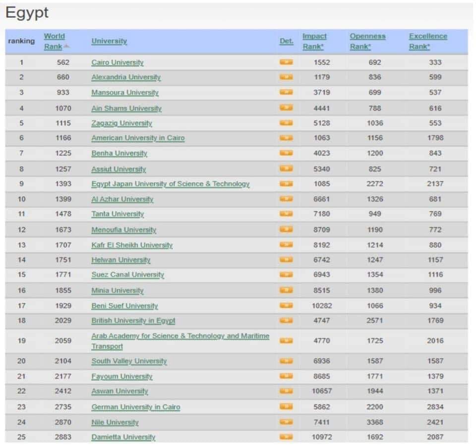Click the University column header
Viewport: 476px width, 448px height.
(x=109, y=41)
